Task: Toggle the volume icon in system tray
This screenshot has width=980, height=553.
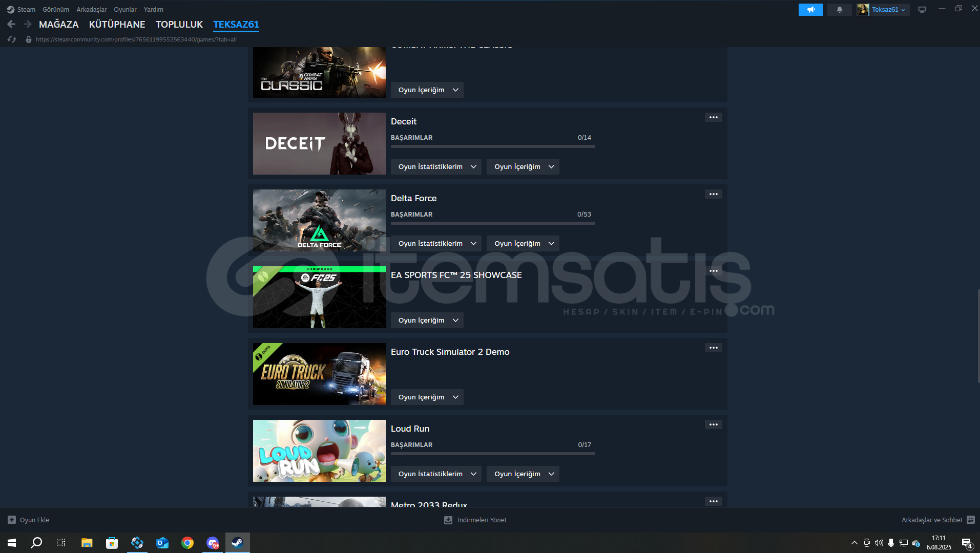Action: click(x=879, y=543)
